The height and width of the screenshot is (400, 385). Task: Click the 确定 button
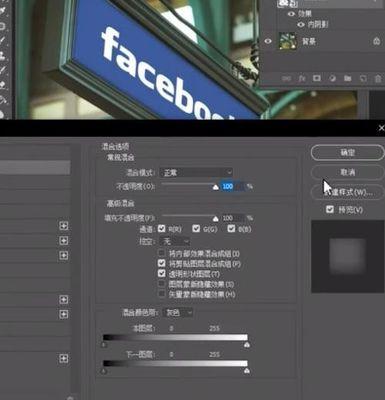(x=347, y=153)
